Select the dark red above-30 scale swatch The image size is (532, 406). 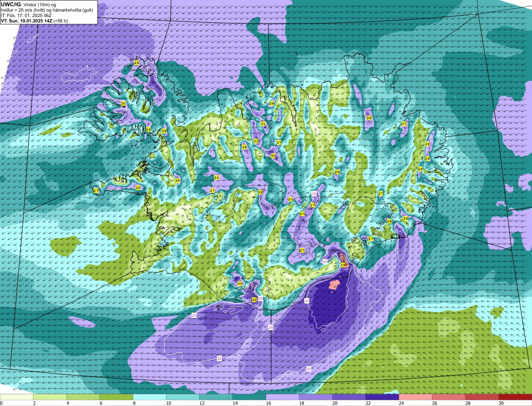(x=515, y=397)
